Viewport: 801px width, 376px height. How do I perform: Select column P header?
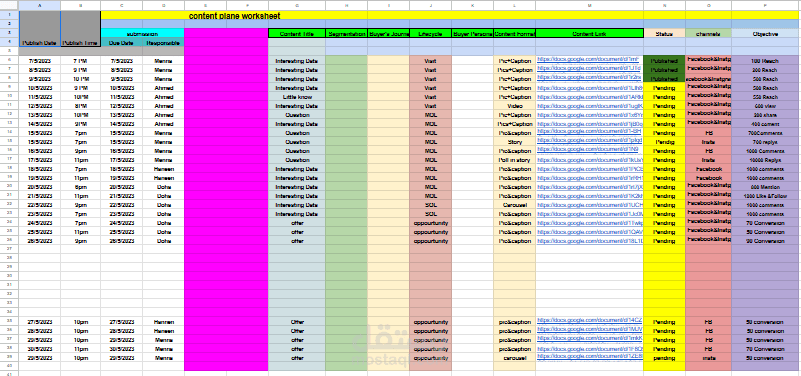766,5
